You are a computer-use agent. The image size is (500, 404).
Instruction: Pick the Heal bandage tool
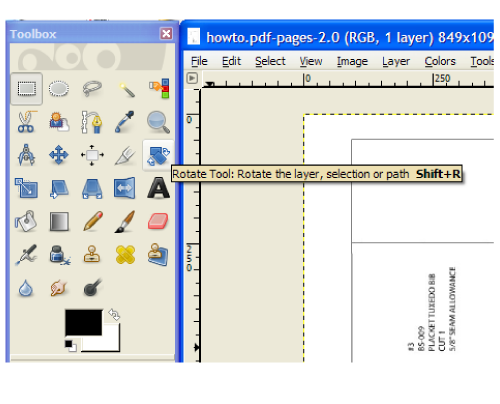tap(125, 255)
